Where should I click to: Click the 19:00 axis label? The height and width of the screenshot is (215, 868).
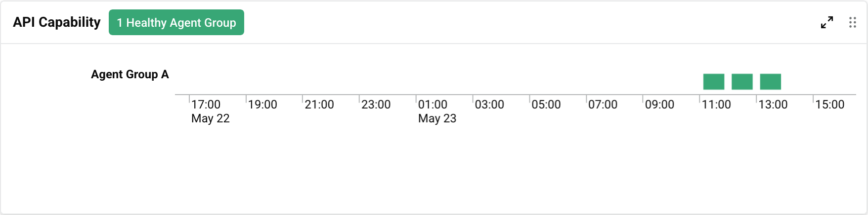tap(262, 105)
